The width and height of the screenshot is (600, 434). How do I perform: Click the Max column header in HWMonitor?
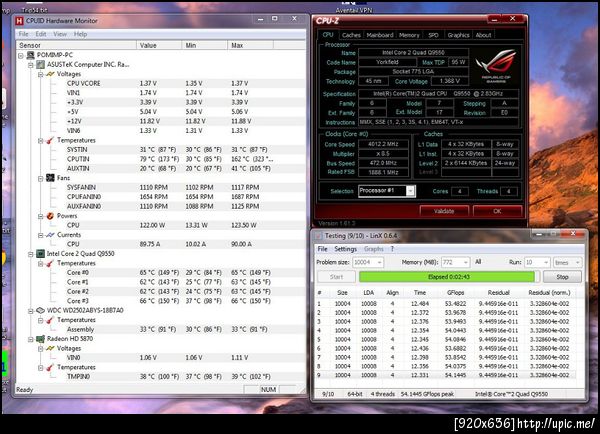click(250, 45)
